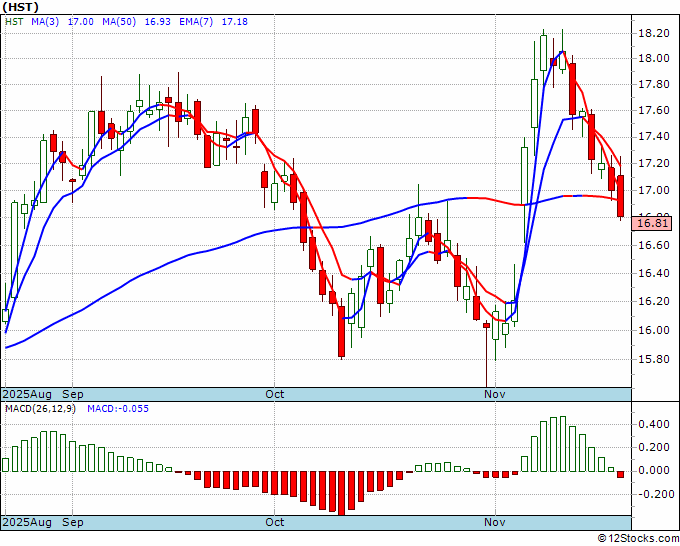Select Sep on the price chart date axis

pyautogui.click(x=73, y=395)
